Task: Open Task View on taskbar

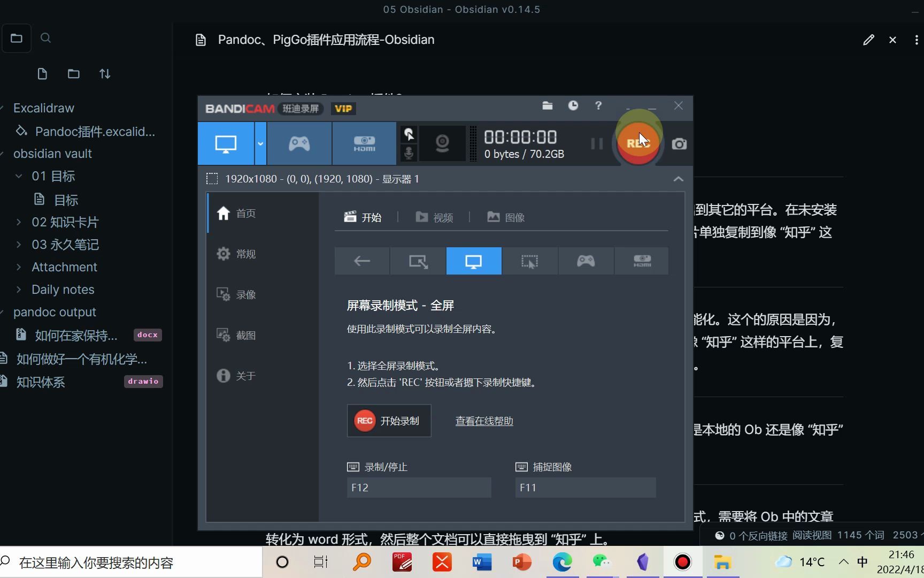Action: 321,562
